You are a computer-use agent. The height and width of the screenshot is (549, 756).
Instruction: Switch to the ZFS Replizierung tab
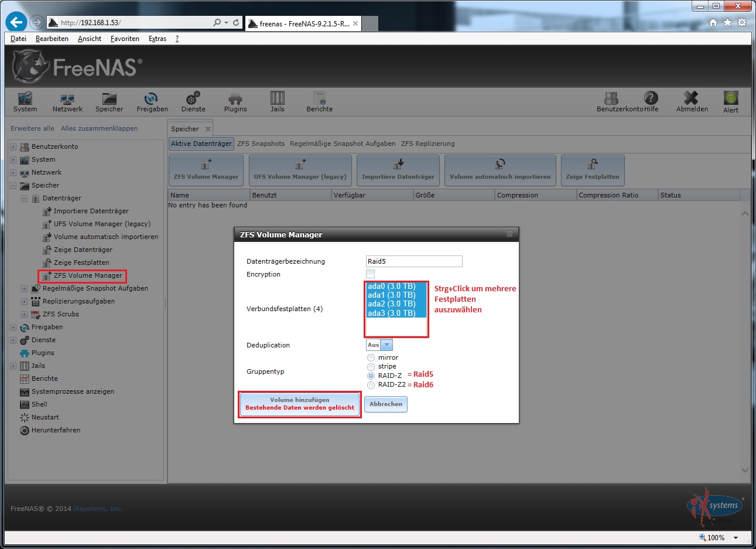pyautogui.click(x=427, y=144)
